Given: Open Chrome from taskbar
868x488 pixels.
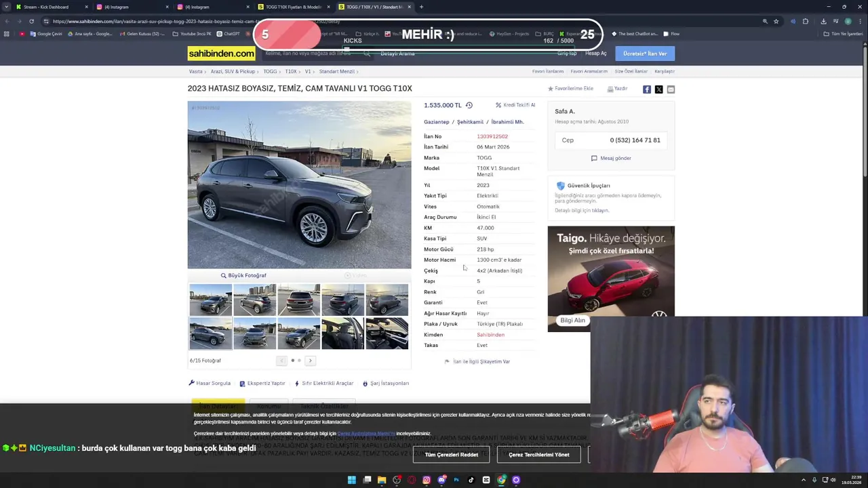Looking at the screenshot, I should point(501,480).
